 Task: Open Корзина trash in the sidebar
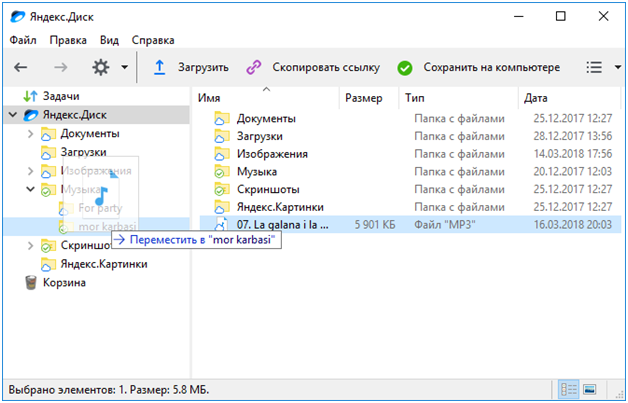[64, 283]
